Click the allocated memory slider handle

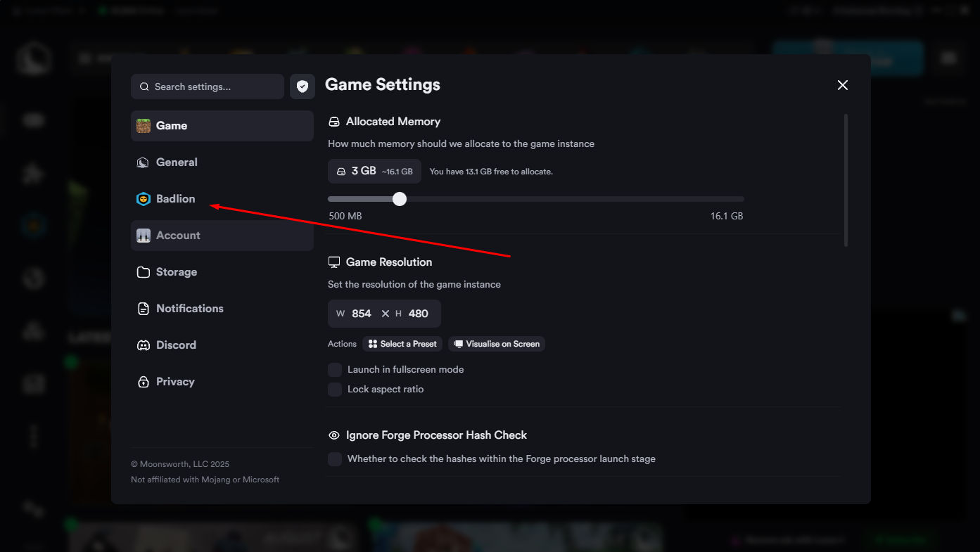400,199
